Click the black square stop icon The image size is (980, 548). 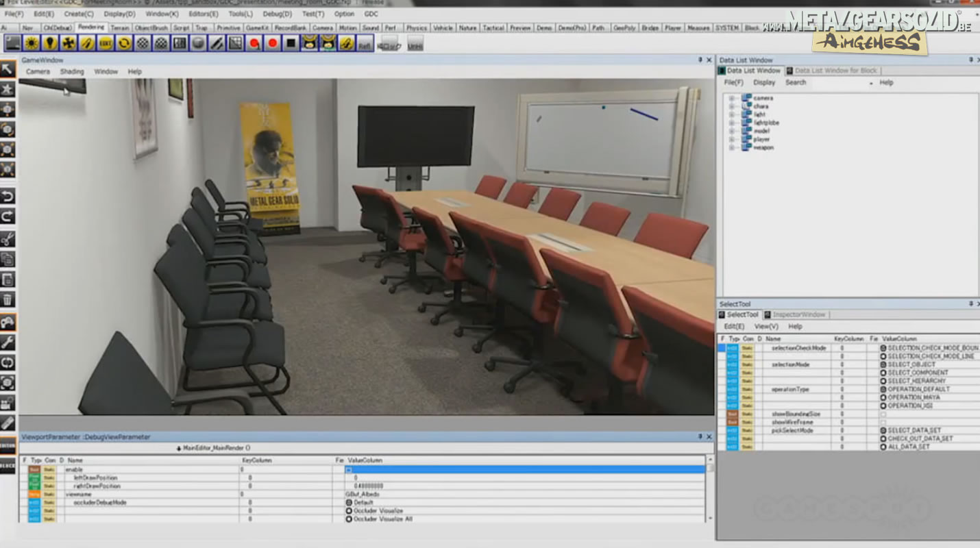point(291,43)
